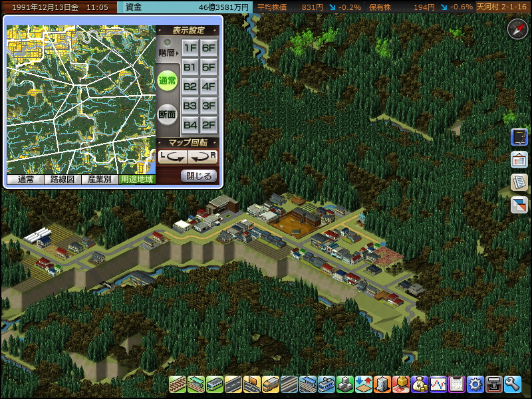Select the orange bus vehicle icon
Viewport: 532px width, 399px height.
(x=271, y=384)
